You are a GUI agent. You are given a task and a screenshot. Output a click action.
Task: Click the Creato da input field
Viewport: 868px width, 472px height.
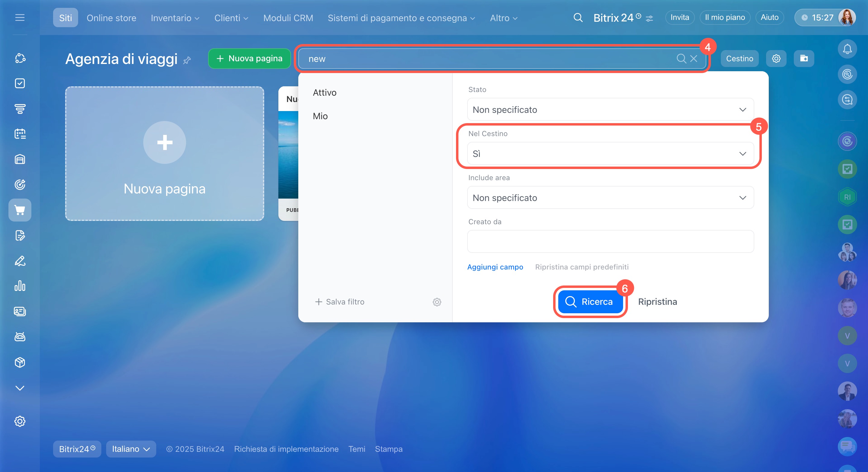pos(610,242)
